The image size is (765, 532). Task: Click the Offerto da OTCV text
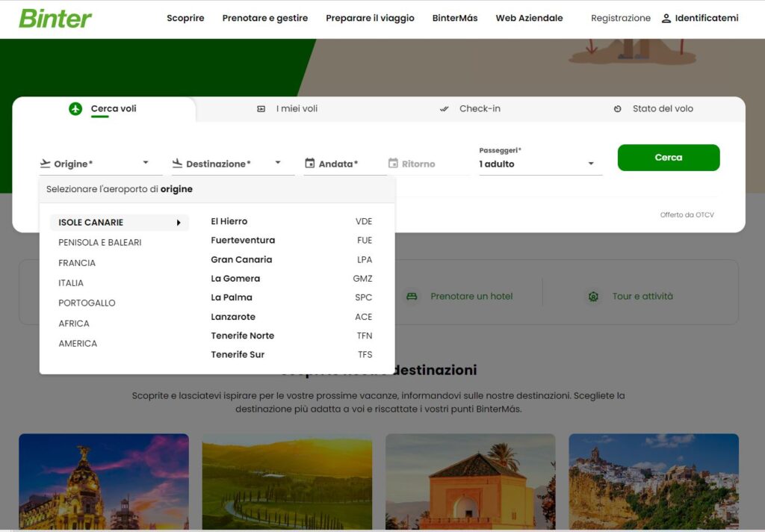(x=687, y=214)
